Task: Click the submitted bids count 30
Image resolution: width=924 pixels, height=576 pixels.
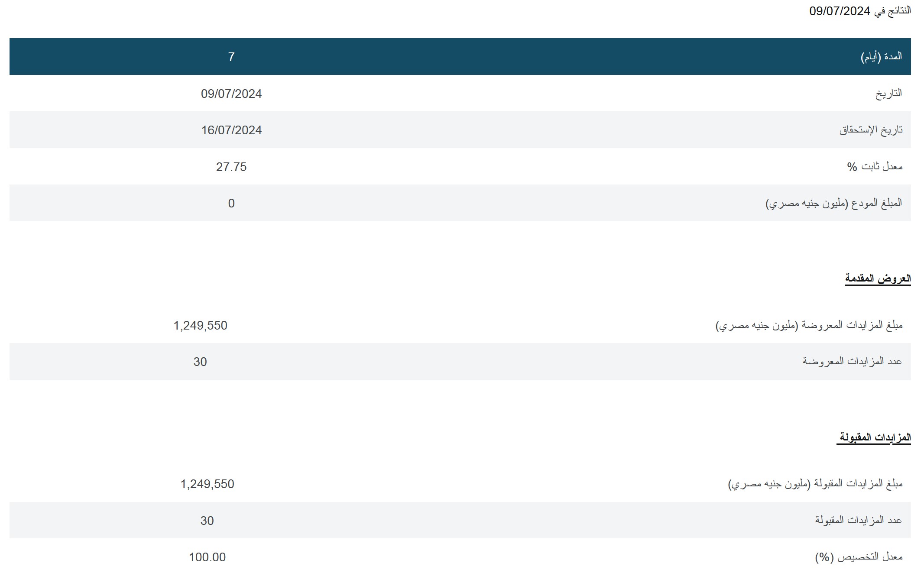Action: click(x=200, y=362)
